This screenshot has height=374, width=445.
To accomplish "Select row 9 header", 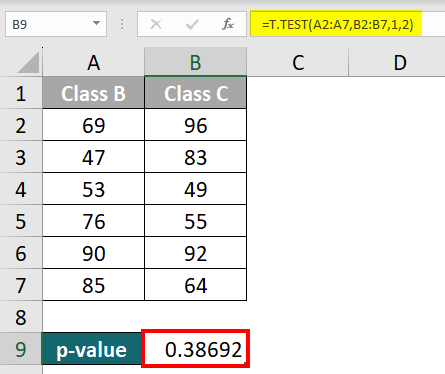I will point(21,349).
